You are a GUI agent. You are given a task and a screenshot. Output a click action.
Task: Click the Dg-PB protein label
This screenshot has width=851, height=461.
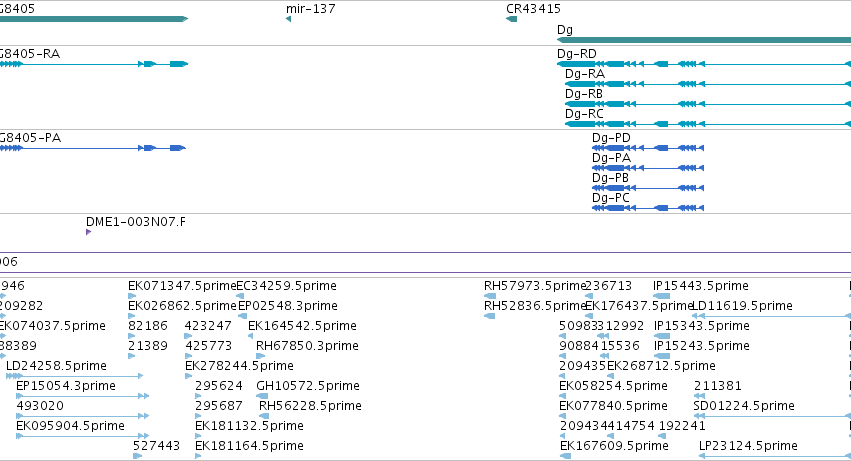click(610, 178)
